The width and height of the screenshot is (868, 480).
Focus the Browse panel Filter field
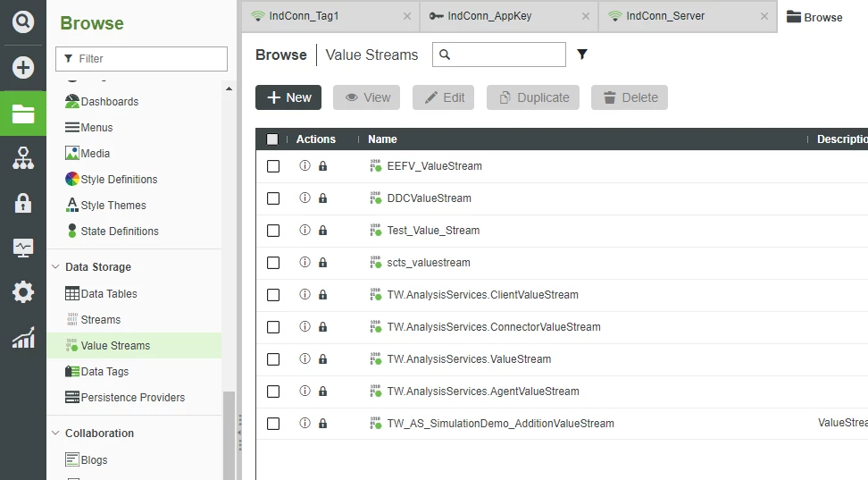(141, 59)
